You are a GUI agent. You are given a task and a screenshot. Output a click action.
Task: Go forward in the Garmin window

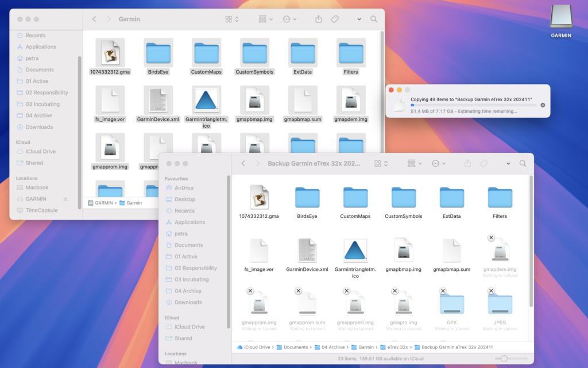pos(109,19)
